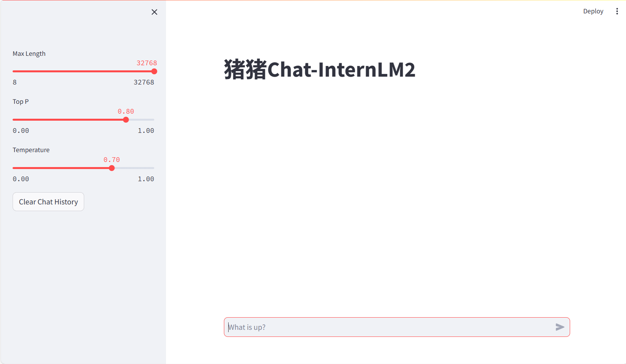Click the Top P slider handle
This screenshot has height=364, width=626.
point(126,120)
